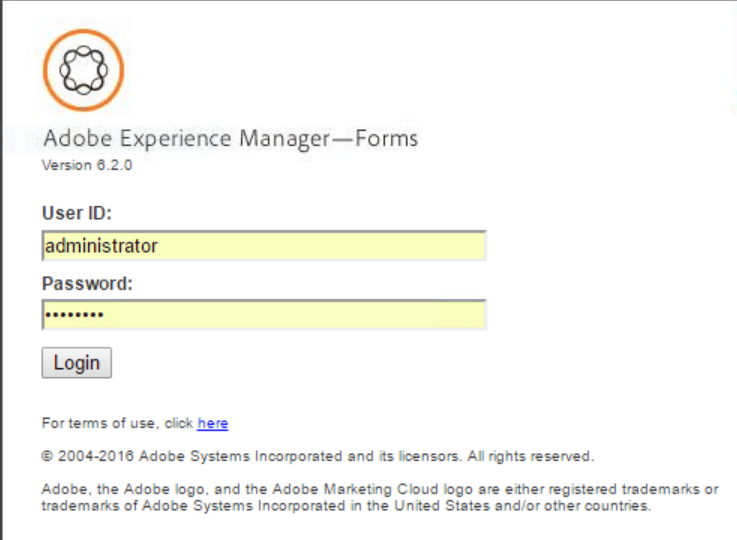Focus the Password input field

point(264,315)
